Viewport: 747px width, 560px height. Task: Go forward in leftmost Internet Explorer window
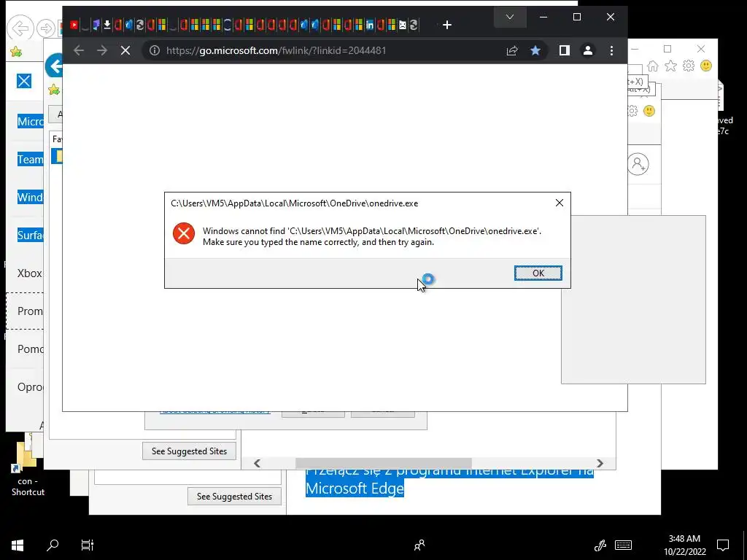click(x=46, y=28)
